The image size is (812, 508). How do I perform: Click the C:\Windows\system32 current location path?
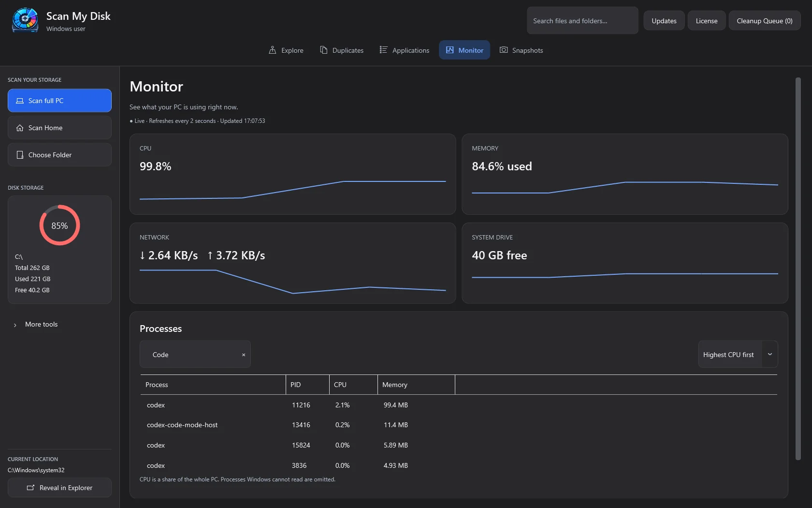click(x=36, y=470)
